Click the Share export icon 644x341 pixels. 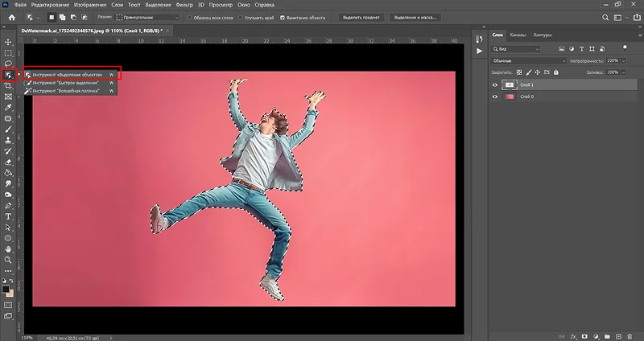click(637, 18)
